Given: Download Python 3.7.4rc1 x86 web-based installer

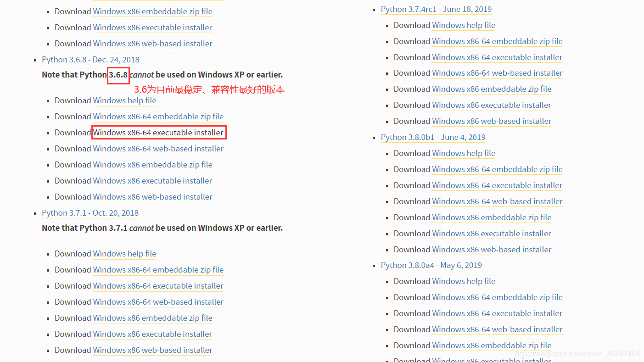Looking at the screenshot, I should pos(492,121).
